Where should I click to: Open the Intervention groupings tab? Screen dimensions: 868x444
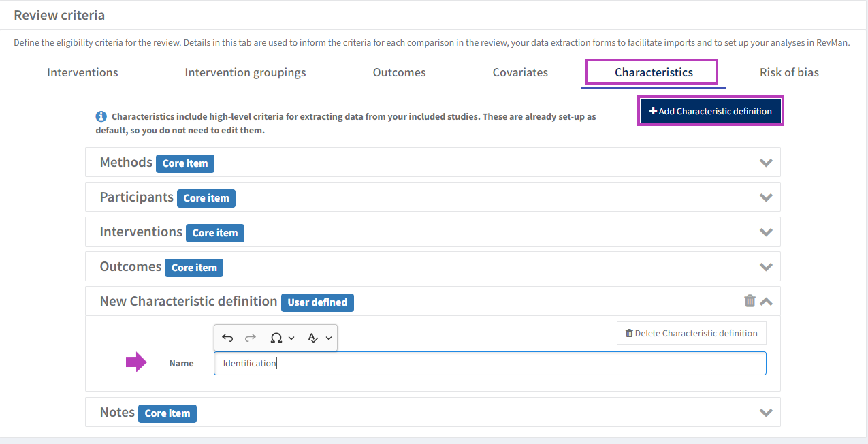(x=245, y=72)
